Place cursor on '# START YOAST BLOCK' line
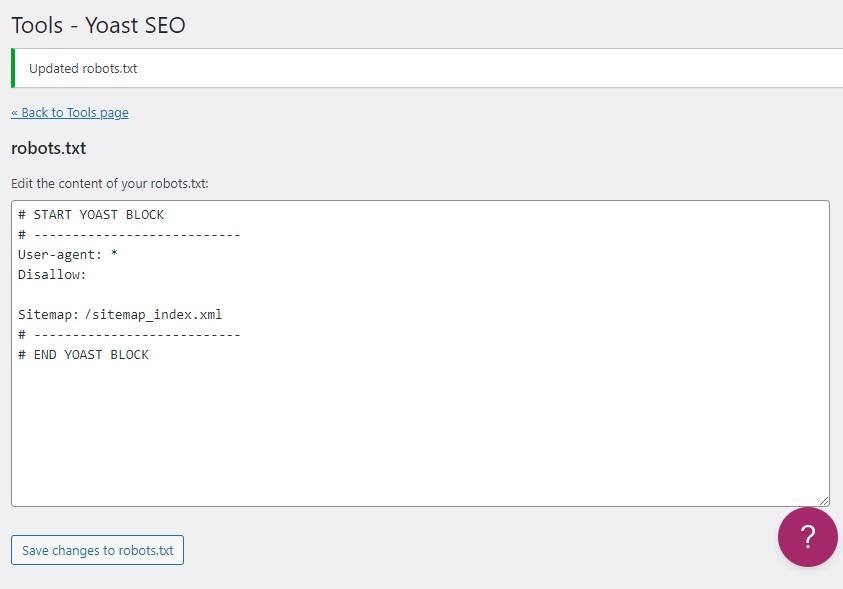The image size is (843, 589). [91, 215]
